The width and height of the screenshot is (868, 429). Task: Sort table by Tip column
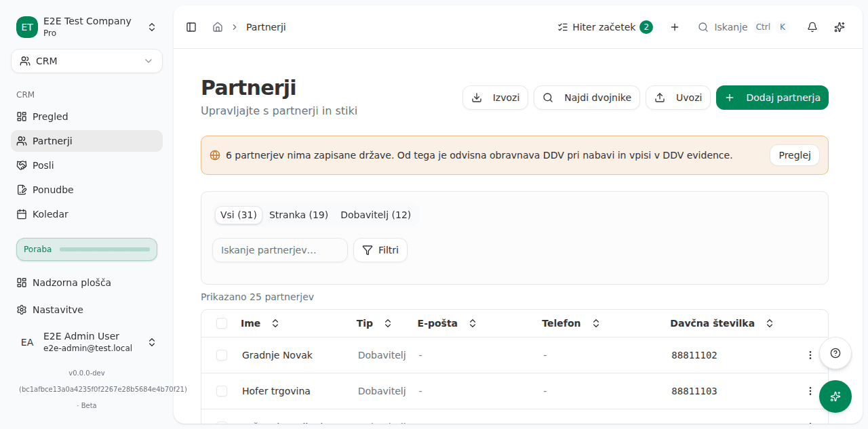(x=374, y=323)
